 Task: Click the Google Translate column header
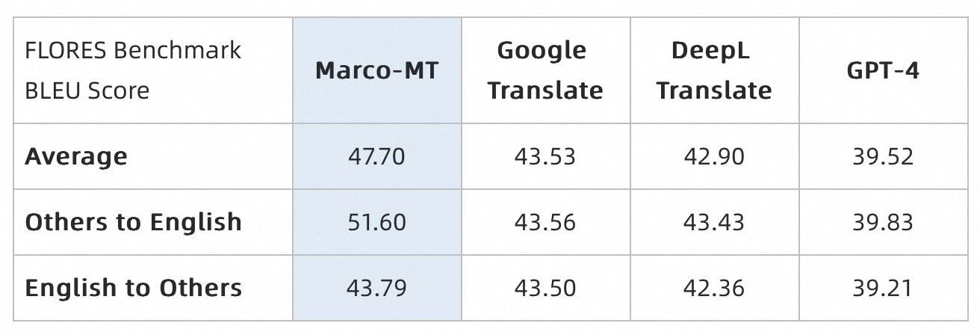[545, 70]
